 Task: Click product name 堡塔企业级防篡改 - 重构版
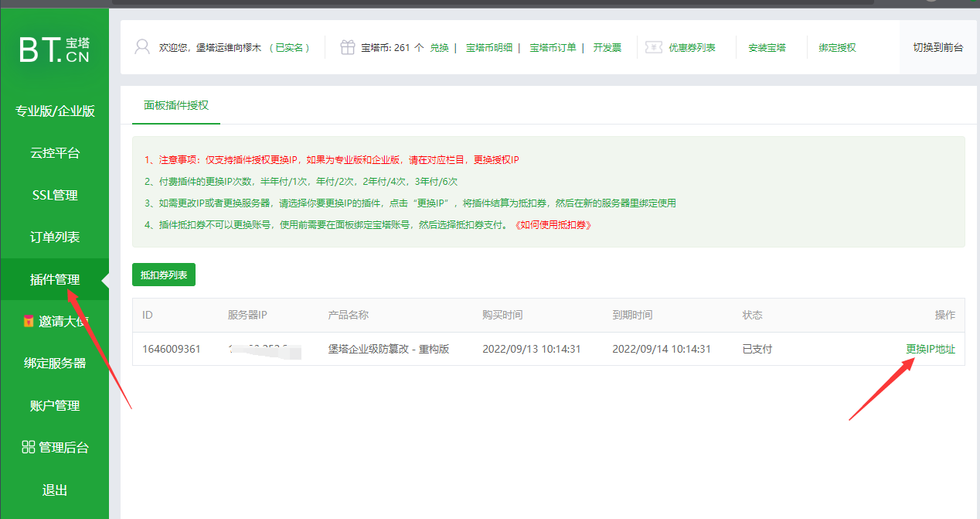tap(389, 349)
